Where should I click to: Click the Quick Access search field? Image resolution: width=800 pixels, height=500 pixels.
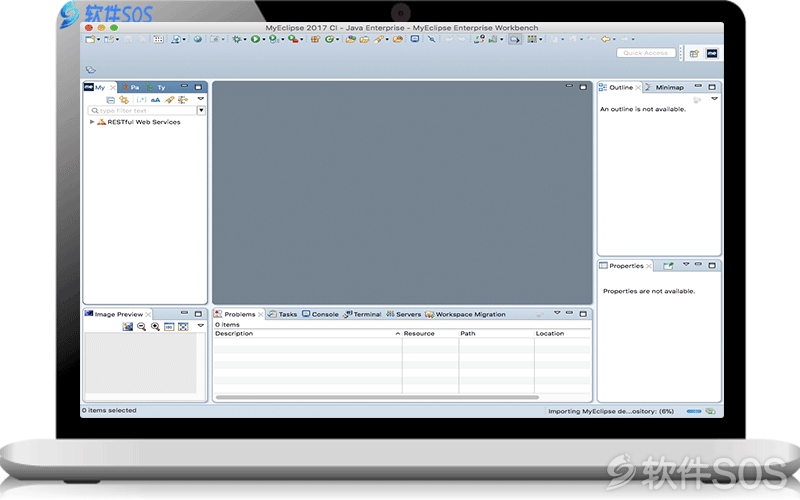645,53
